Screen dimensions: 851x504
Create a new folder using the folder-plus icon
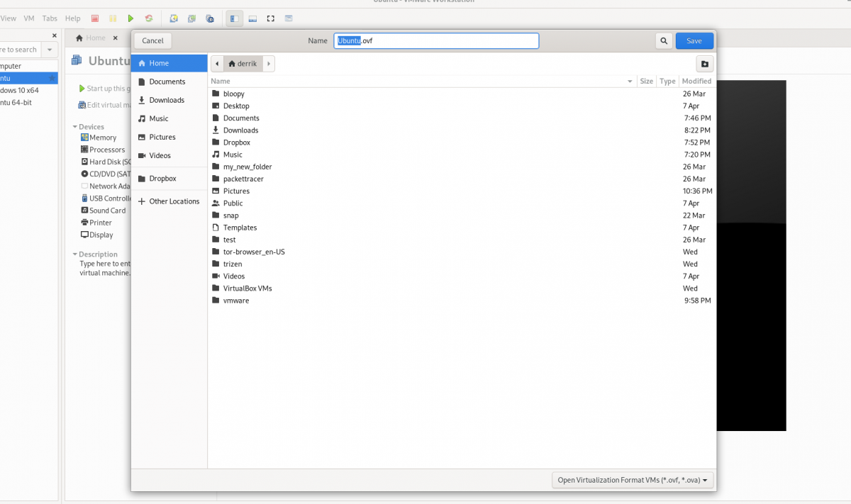(x=704, y=64)
